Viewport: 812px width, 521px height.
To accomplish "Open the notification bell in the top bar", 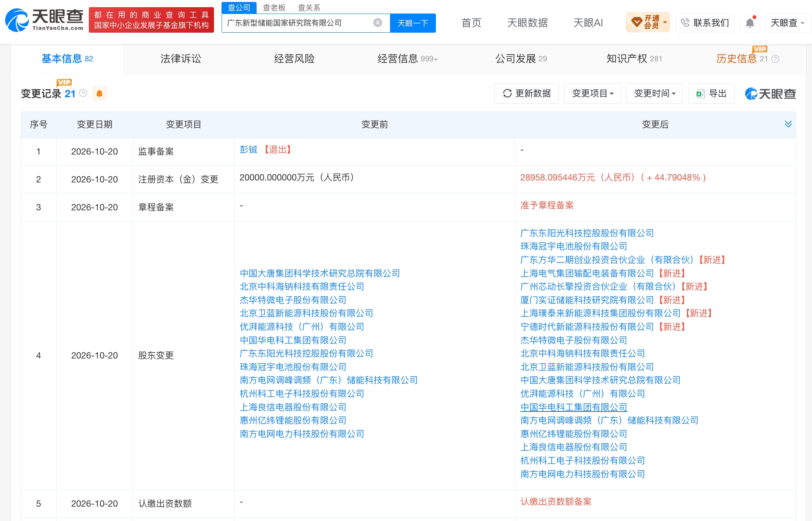I will click(x=750, y=23).
